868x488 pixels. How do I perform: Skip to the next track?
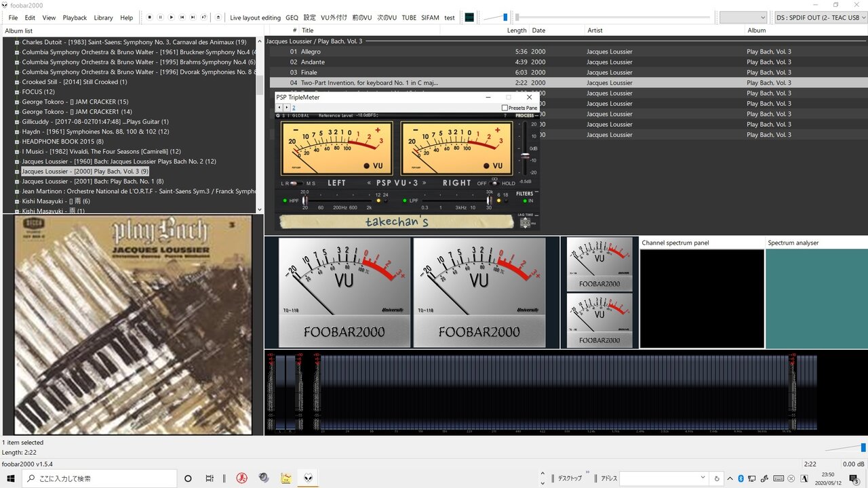point(193,18)
